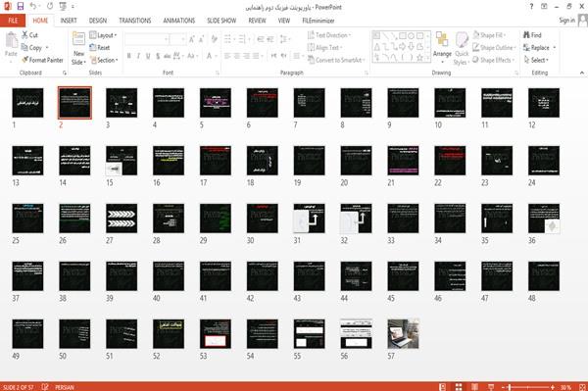Image resolution: width=588 pixels, height=391 pixels.
Task: Open the Text Direction dropdown
Action: (x=329, y=35)
